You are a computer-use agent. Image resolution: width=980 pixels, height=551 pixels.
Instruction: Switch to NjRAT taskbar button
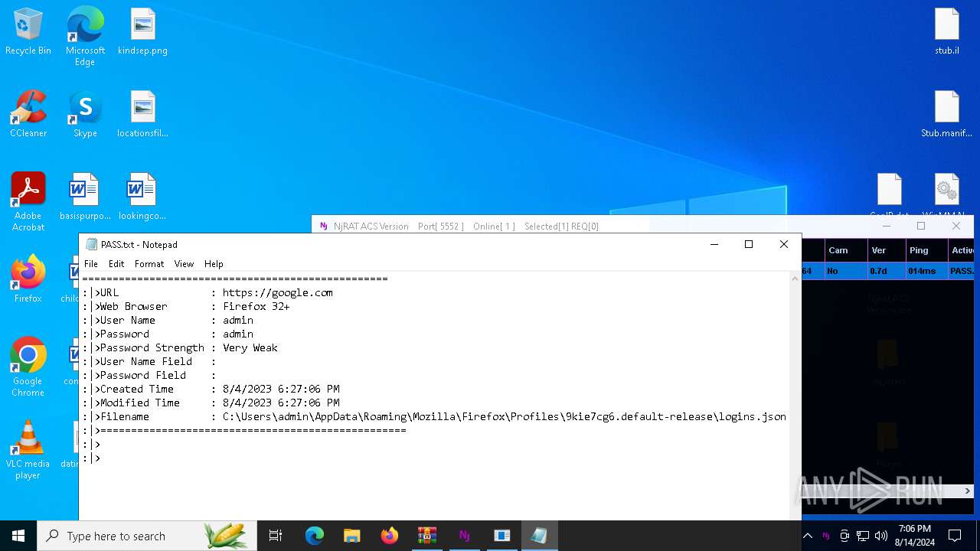pos(465,536)
